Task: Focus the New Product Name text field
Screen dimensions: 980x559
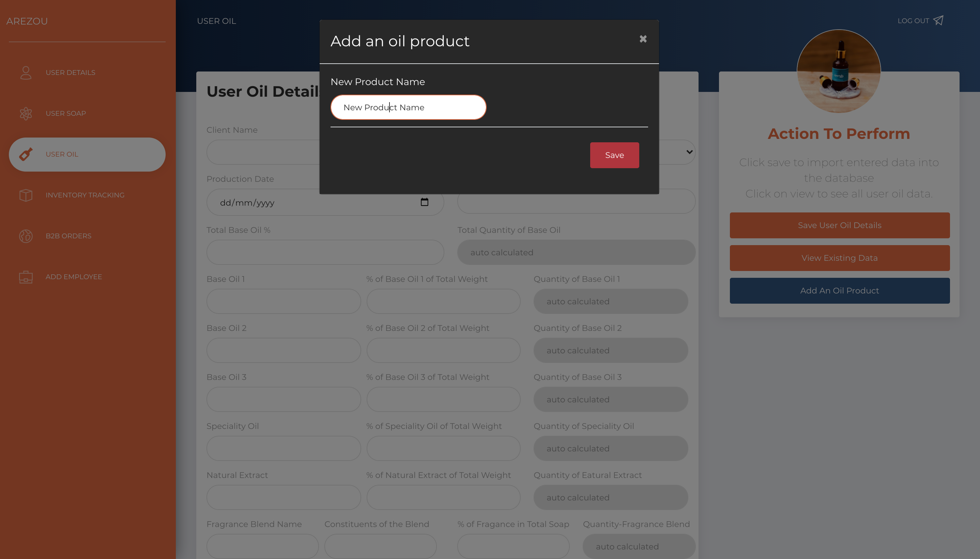Action: [x=408, y=108]
